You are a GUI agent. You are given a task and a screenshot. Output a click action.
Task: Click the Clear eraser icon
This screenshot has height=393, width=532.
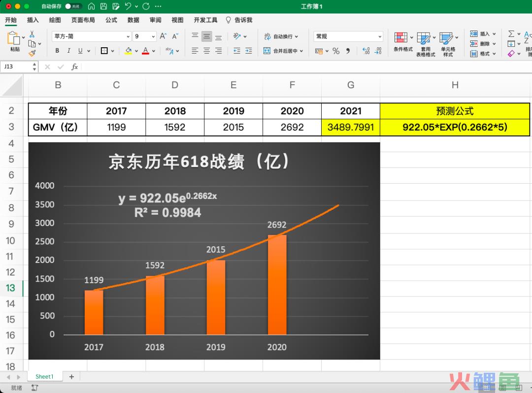pyautogui.click(x=511, y=54)
